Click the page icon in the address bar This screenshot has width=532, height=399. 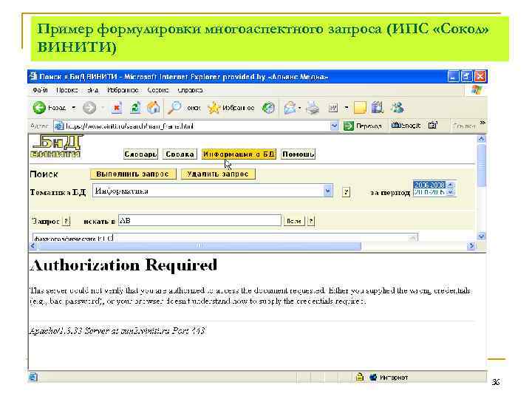coord(58,126)
